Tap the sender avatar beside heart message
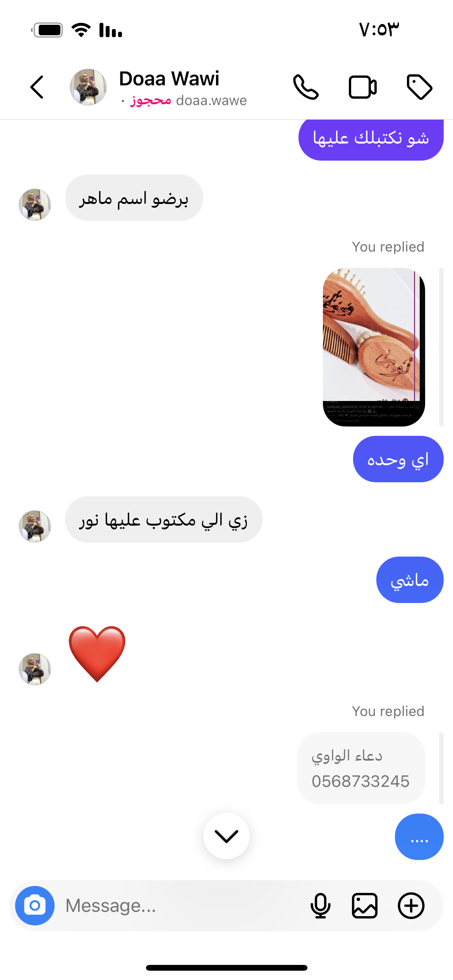The image size is (453, 980). click(x=35, y=669)
